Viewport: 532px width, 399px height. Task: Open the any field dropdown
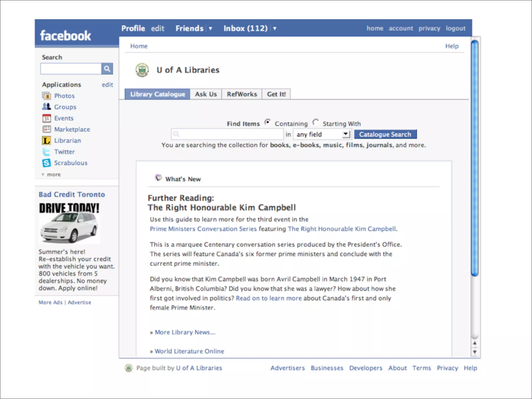322,134
